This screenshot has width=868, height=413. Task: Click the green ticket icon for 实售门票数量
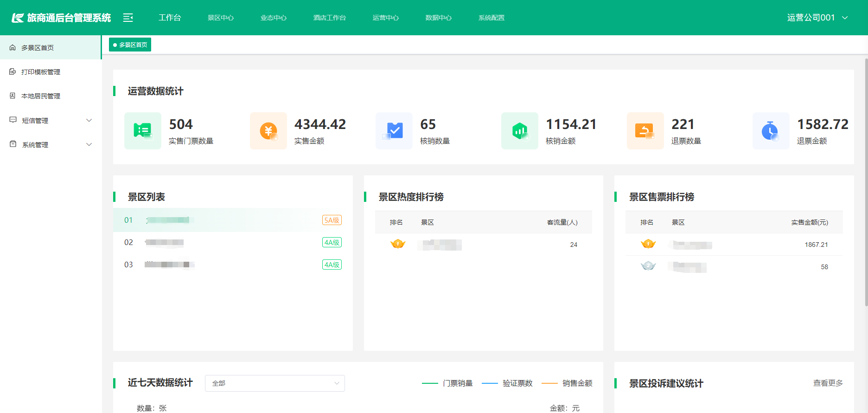coord(143,131)
